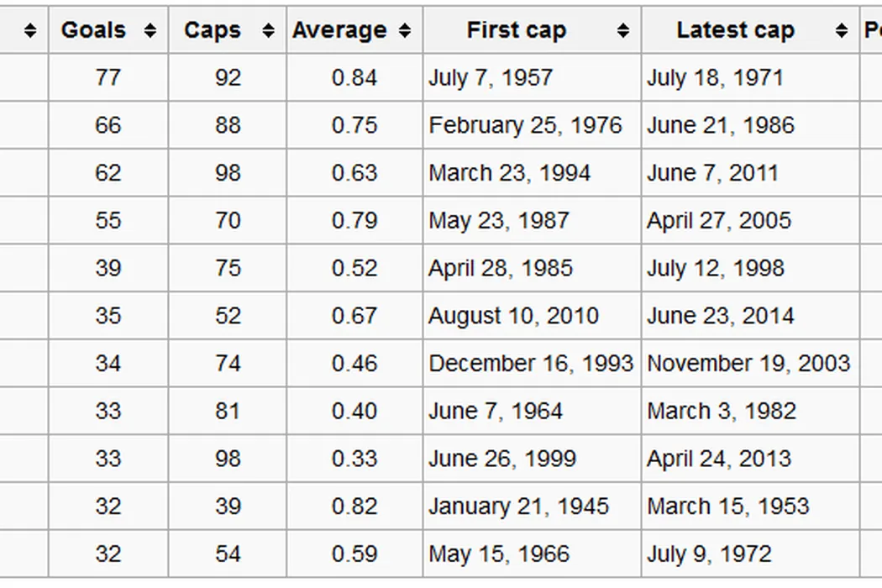882x588 pixels.
Task: Click the sort arrows in the Latest cap header
Action: coord(842,31)
